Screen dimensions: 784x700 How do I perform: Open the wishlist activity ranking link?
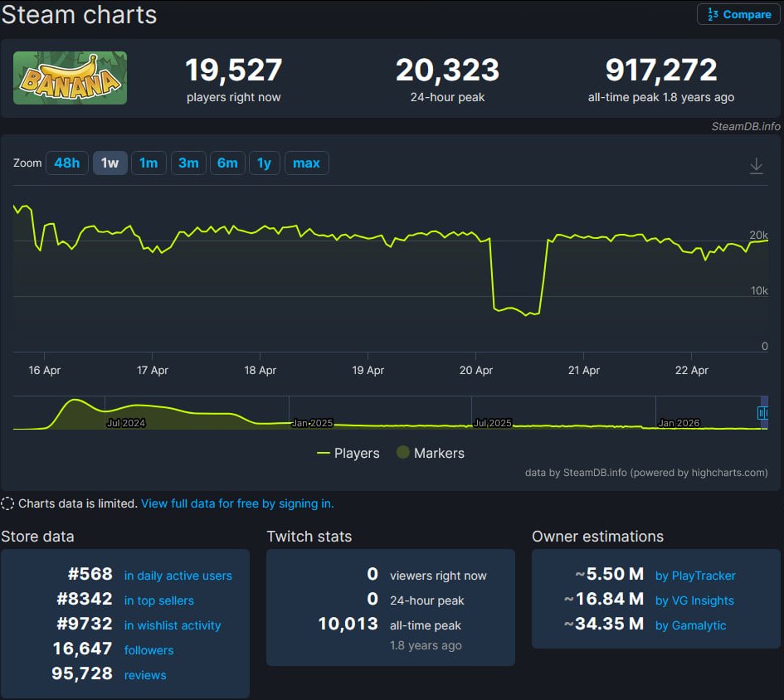tap(173, 625)
